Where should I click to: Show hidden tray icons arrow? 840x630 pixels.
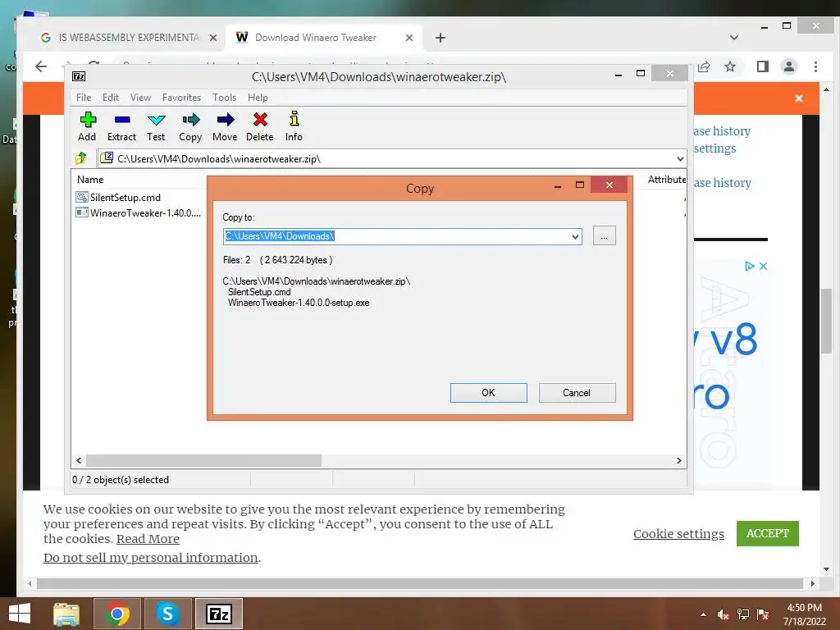coord(703,614)
